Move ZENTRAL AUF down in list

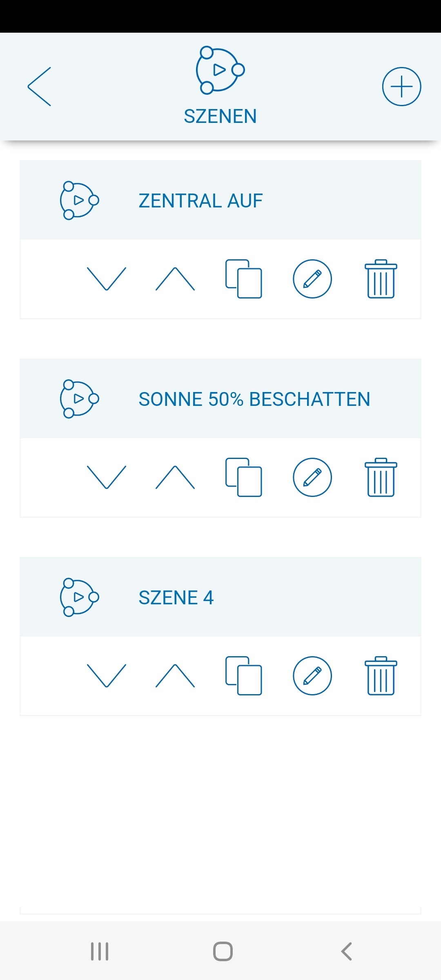107,279
